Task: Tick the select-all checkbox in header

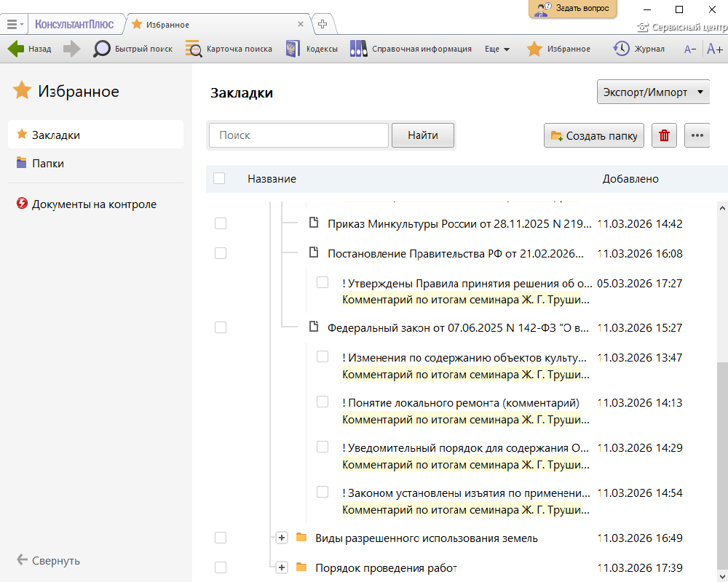Action: (x=219, y=178)
